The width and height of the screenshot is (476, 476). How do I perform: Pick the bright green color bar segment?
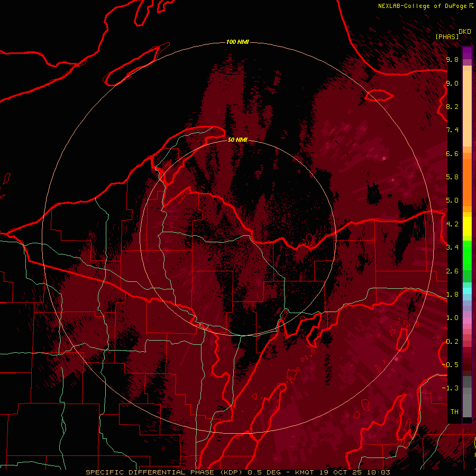[x=467, y=256]
